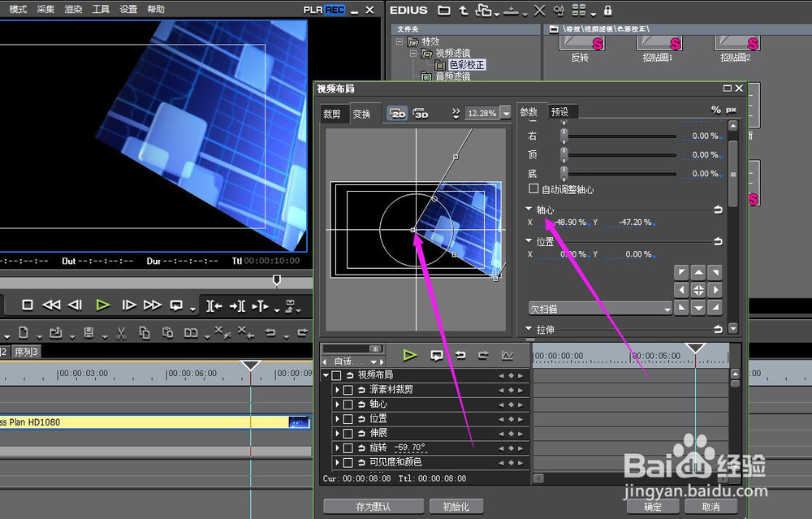Reset the 位置 position parameters

point(719,241)
